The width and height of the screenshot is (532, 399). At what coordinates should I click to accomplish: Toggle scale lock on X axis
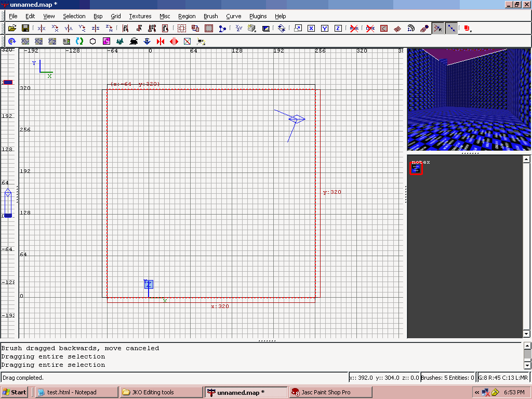(311, 29)
